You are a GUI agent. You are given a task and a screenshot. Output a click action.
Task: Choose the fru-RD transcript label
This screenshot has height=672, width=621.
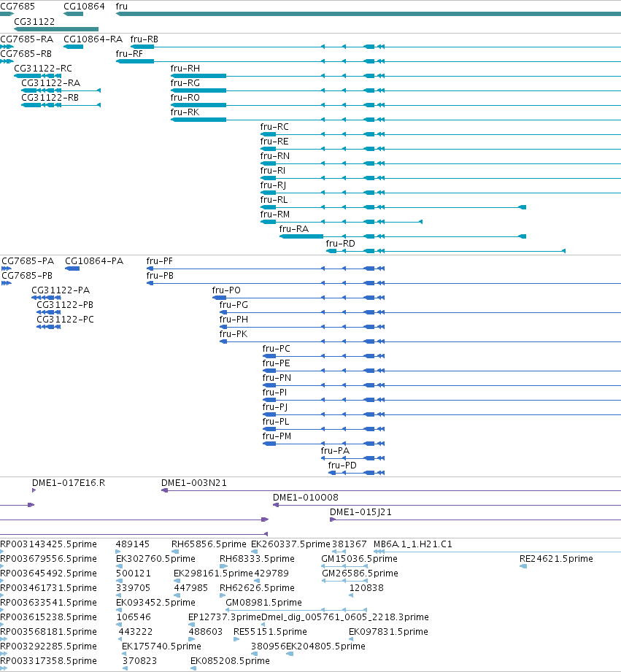coord(340,243)
